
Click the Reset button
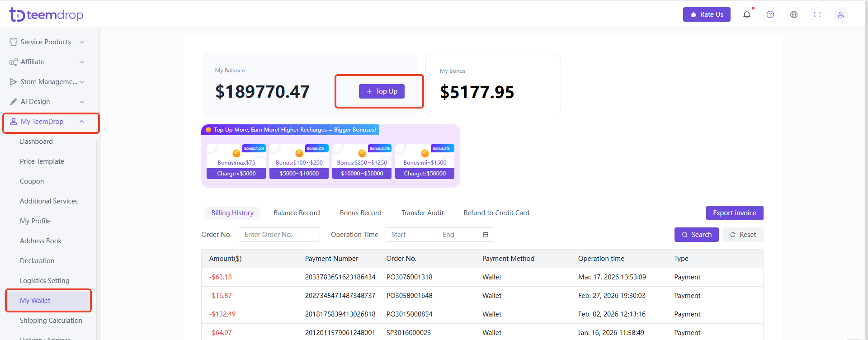click(743, 235)
